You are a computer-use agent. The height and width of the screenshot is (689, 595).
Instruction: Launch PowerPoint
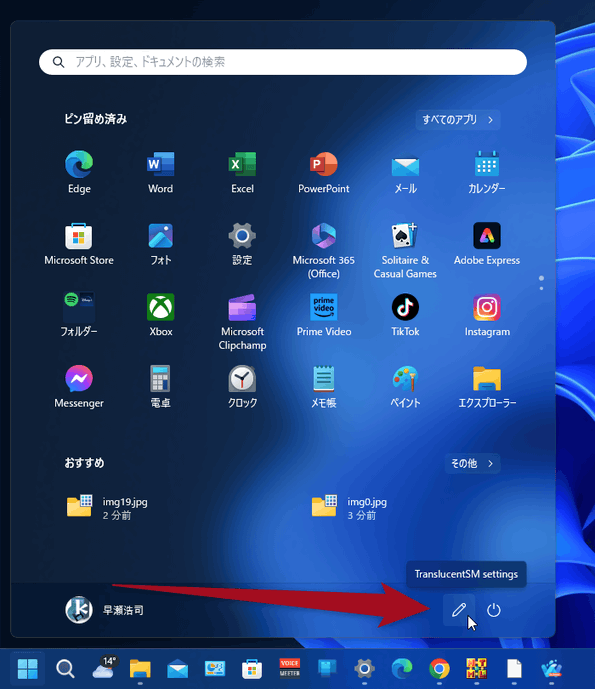click(324, 172)
